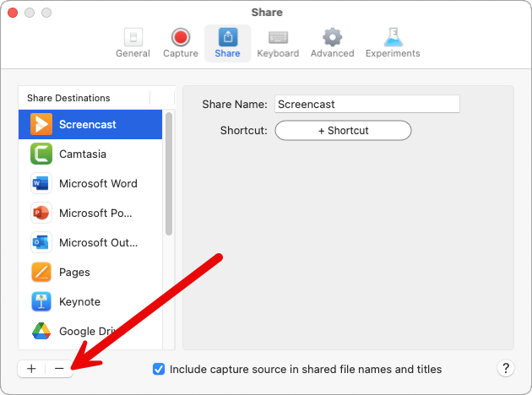Remove selected destination with minus button
The image size is (532, 395).
click(x=59, y=369)
